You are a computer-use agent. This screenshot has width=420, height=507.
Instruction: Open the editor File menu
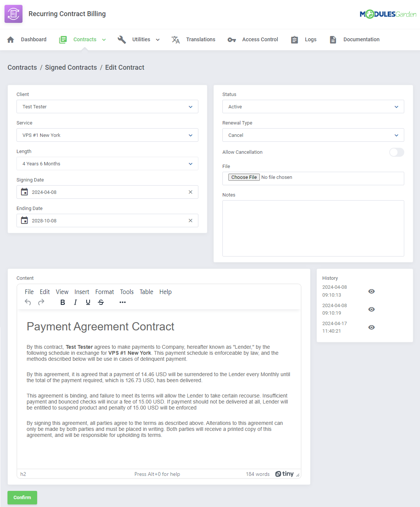(x=29, y=292)
